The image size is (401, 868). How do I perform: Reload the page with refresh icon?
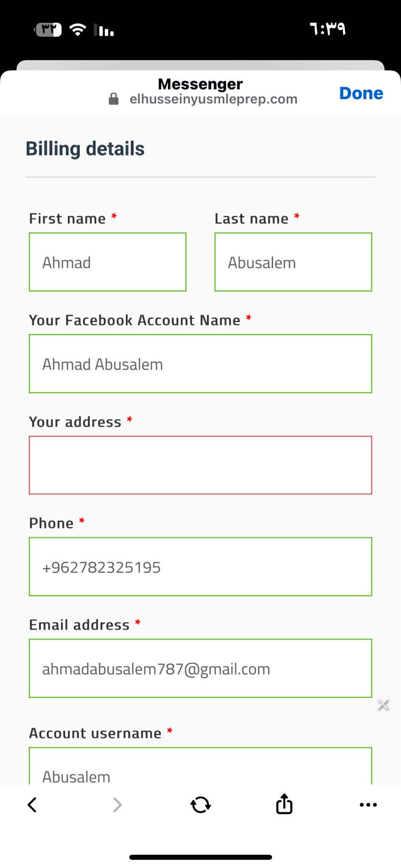(x=200, y=804)
